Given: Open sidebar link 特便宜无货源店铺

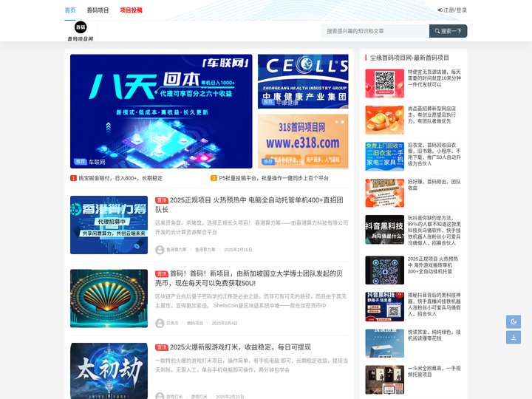Looking at the screenshot, I should click(x=434, y=78).
